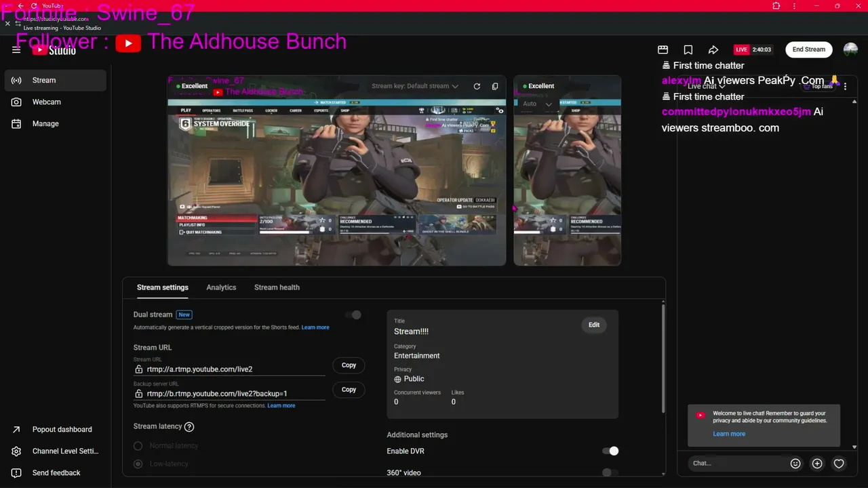The width and height of the screenshot is (868, 488).
Task: Open the live chat three-dot options menu
Action: coord(846,87)
